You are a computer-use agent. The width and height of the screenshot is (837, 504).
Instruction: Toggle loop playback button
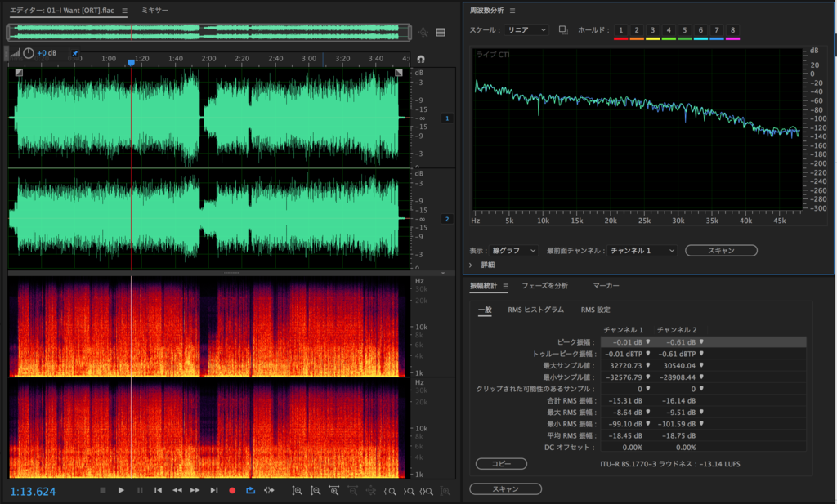tap(250, 490)
